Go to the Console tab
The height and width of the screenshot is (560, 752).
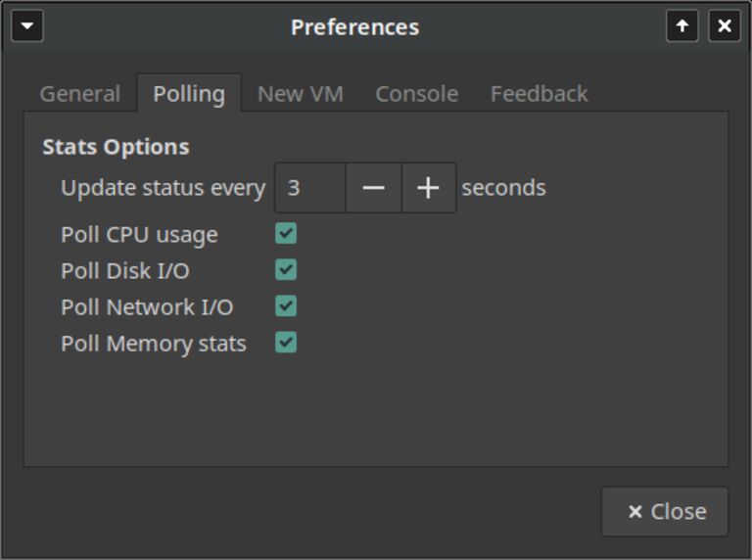click(x=417, y=93)
